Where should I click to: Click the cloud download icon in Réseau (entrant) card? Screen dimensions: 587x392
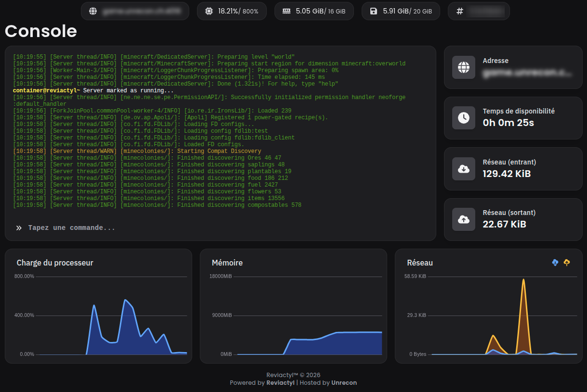464,168
